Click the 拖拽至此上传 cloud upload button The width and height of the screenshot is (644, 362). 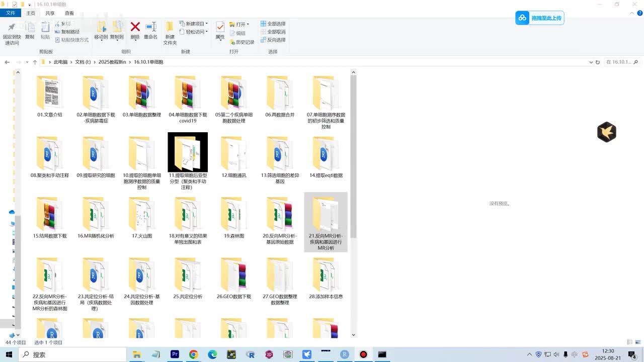[539, 18]
